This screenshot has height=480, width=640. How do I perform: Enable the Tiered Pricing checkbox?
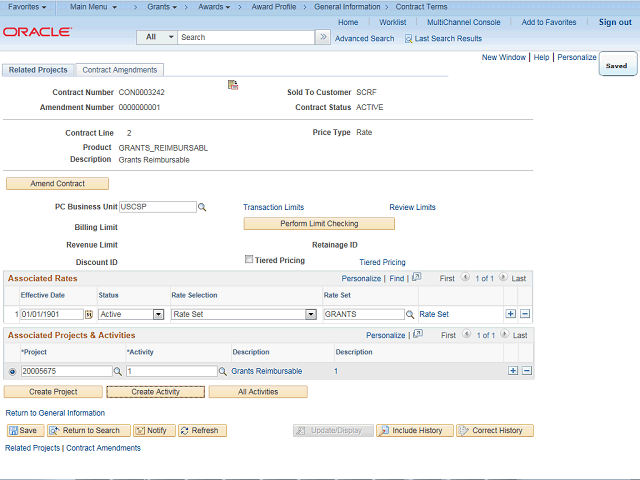pos(249,260)
